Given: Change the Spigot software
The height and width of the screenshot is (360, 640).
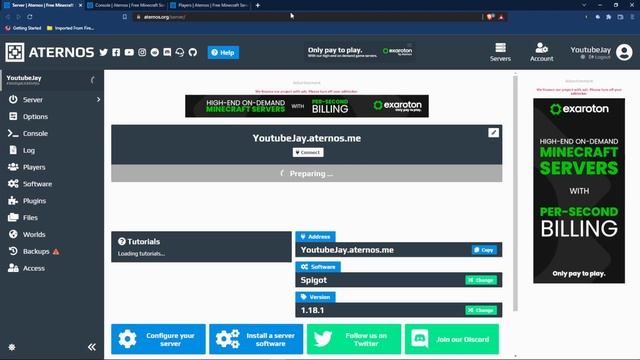Looking at the screenshot, I should click(481, 280).
